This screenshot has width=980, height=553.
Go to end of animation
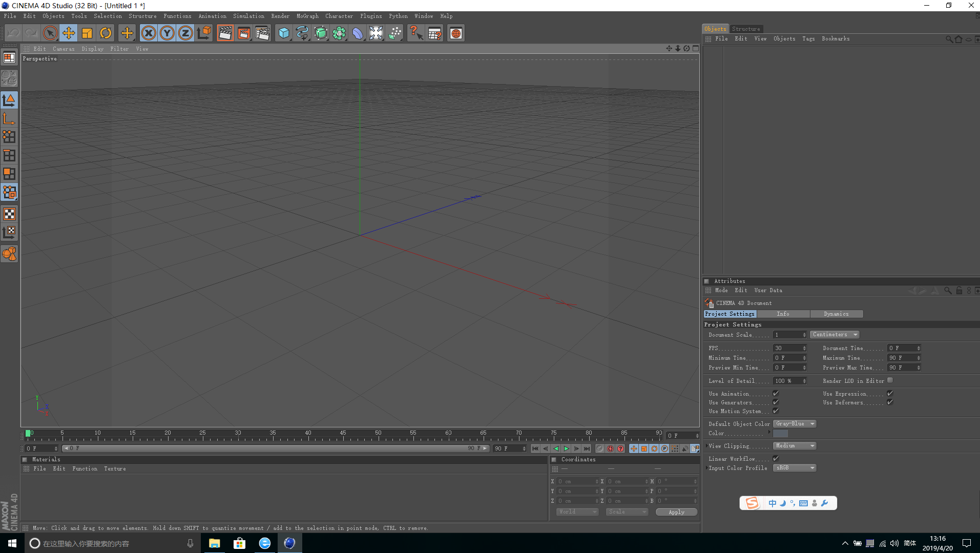tap(587, 449)
